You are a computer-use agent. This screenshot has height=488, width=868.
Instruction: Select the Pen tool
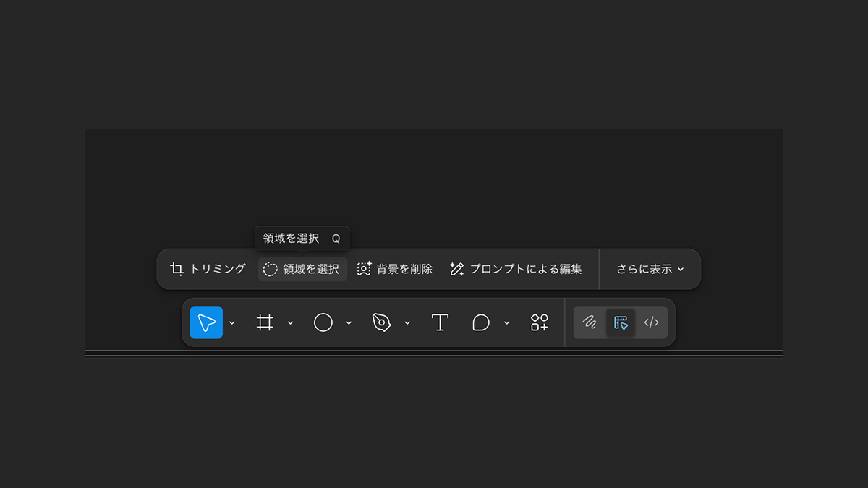(x=381, y=322)
